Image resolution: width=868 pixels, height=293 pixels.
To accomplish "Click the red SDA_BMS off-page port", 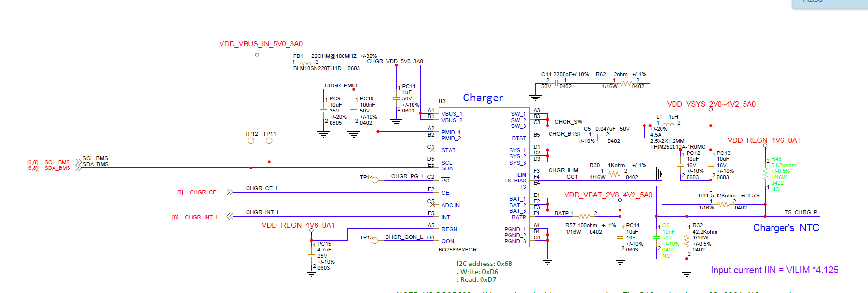I will [x=57, y=168].
